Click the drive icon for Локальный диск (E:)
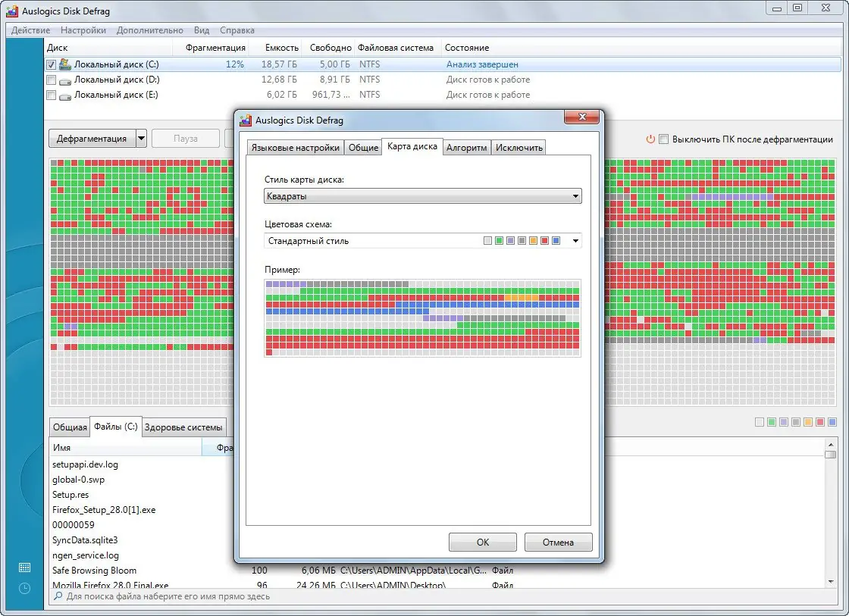Screen dimensions: 849x616 click(65, 95)
